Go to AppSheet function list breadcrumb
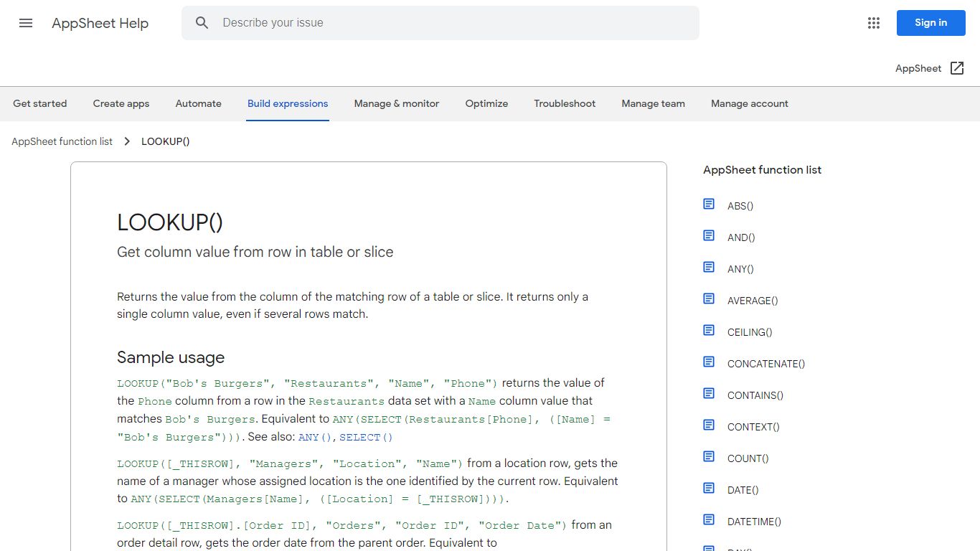Viewport: 980px width, 551px height. (62, 141)
